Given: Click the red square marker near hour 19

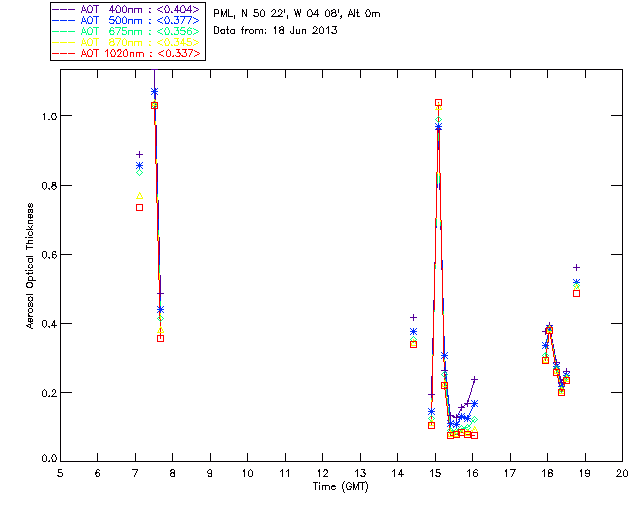Looking at the screenshot, I should tap(576, 293).
